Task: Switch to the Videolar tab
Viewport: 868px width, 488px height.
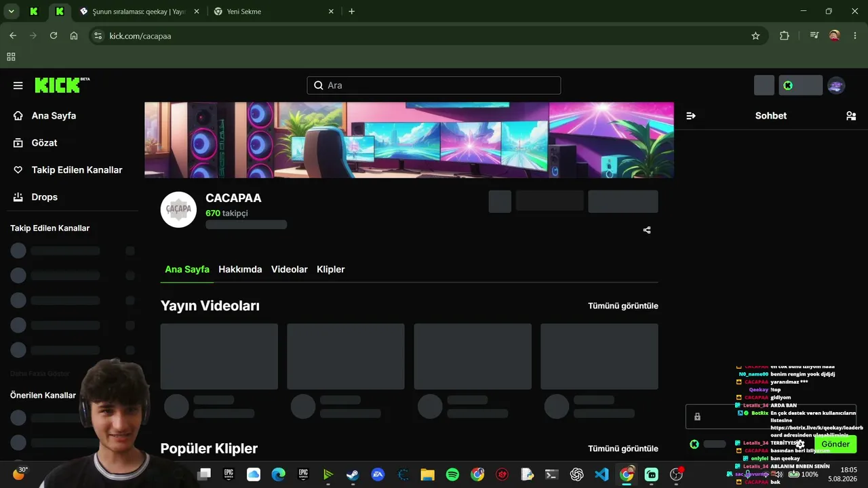Action: click(290, 270)
